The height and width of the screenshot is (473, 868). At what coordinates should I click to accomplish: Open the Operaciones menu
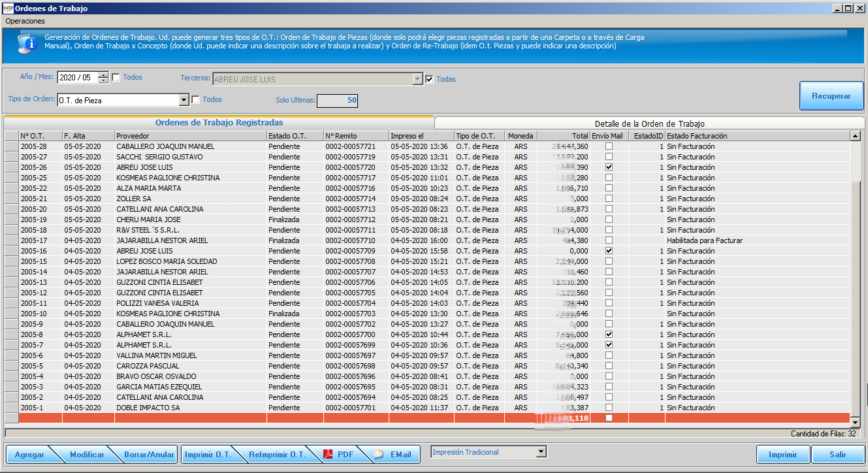[x=25, y=21]
